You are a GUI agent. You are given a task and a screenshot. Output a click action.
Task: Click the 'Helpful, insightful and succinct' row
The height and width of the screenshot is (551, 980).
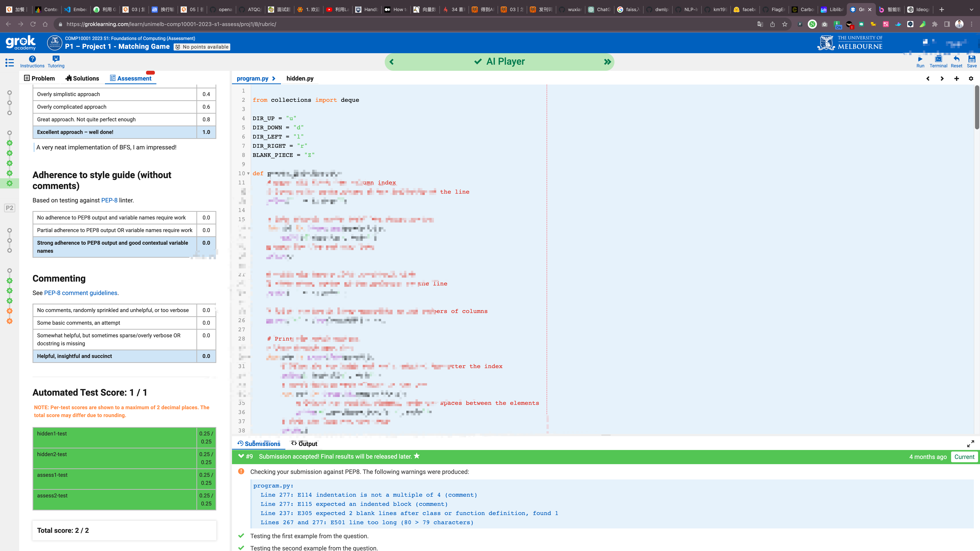pos(124,356)
